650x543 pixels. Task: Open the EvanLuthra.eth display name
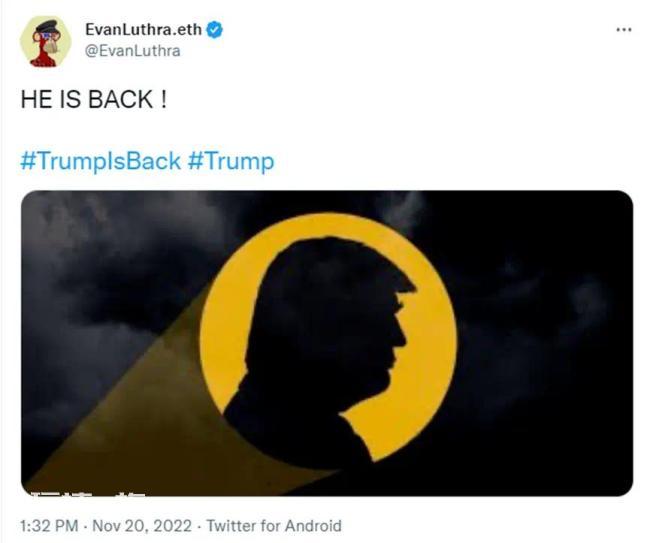(143, 29)
